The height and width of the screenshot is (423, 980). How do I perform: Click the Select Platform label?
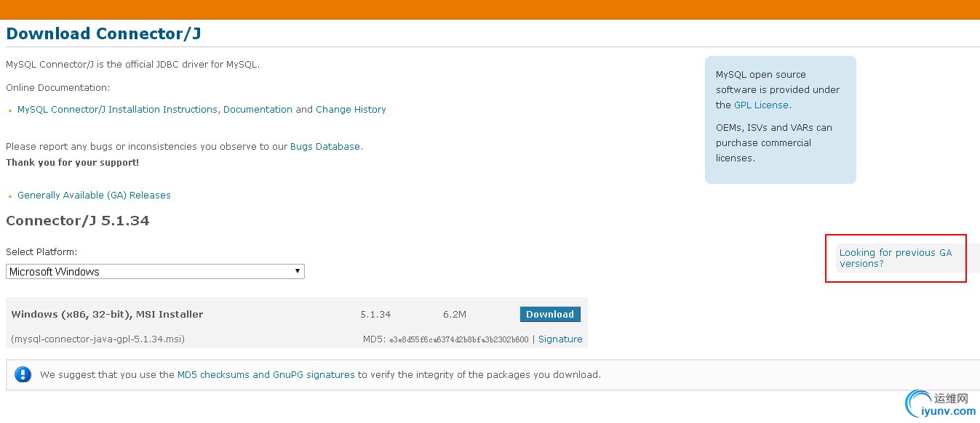(x=41, y=252)
